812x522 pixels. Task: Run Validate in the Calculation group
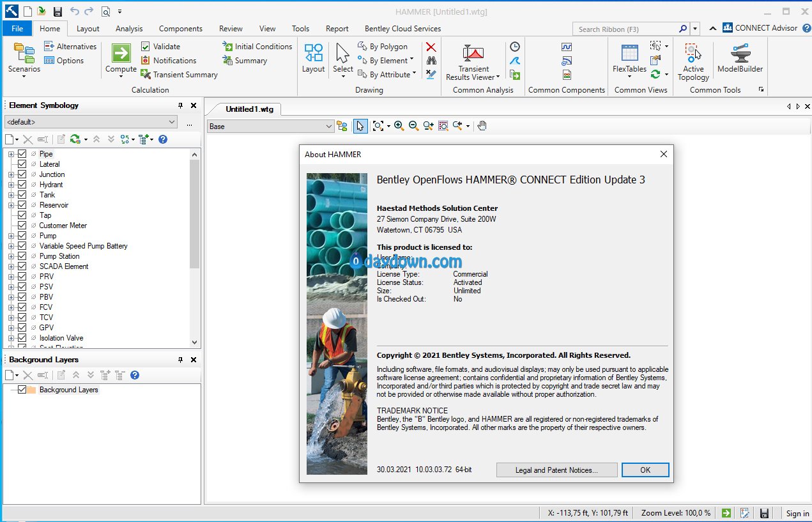(x=160, y=47)
